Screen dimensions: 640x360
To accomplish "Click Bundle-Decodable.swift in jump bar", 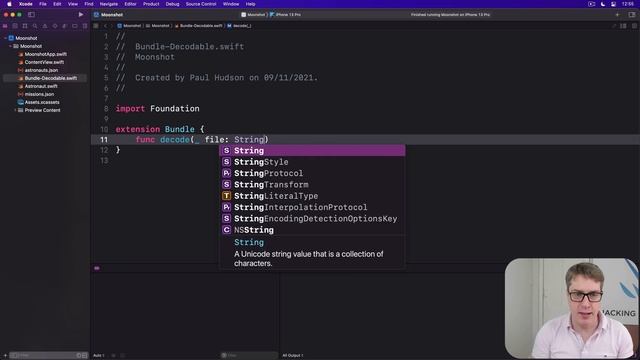I will (199, 26).
